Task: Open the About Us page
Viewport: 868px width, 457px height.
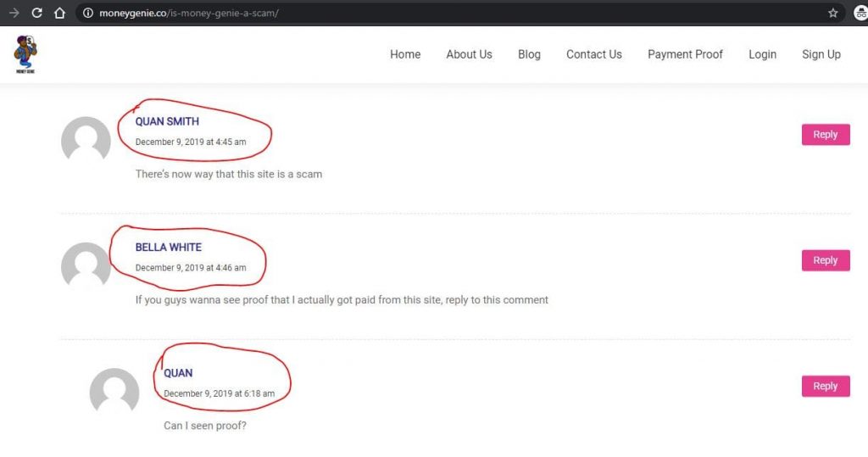Action: 469,54
